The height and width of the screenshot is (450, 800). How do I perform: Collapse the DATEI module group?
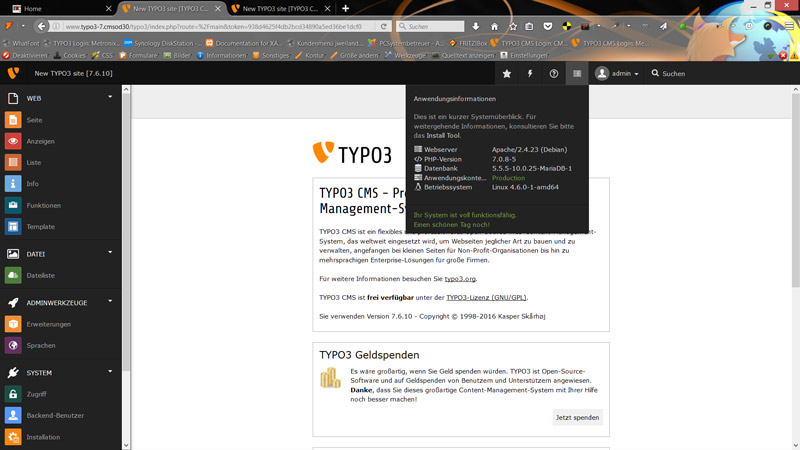click(110, 253)
